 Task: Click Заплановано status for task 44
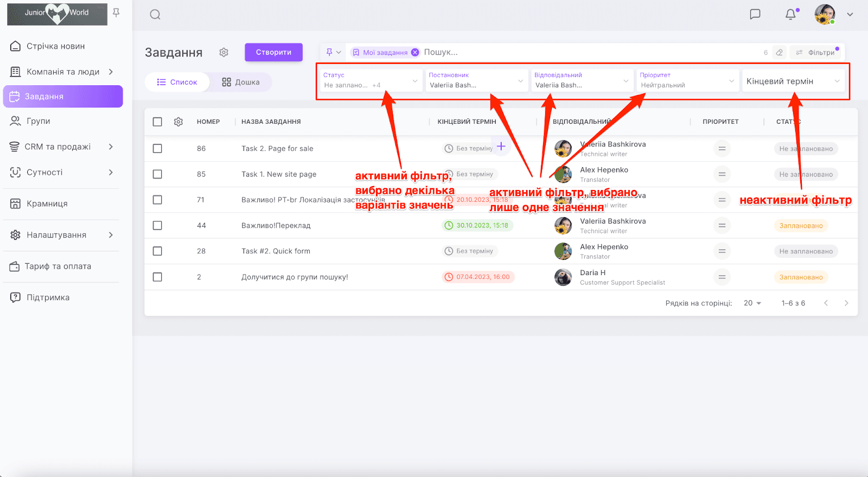(x=801, y=226)
